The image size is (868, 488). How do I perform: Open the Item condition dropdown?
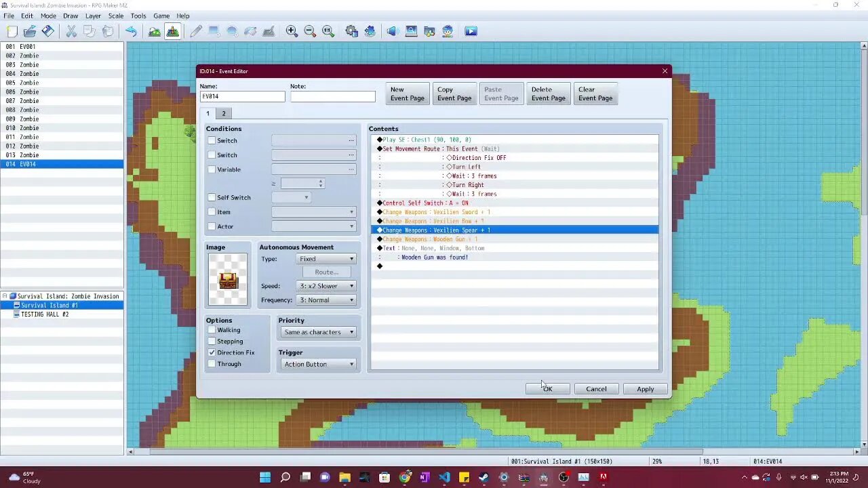point(314,212)
